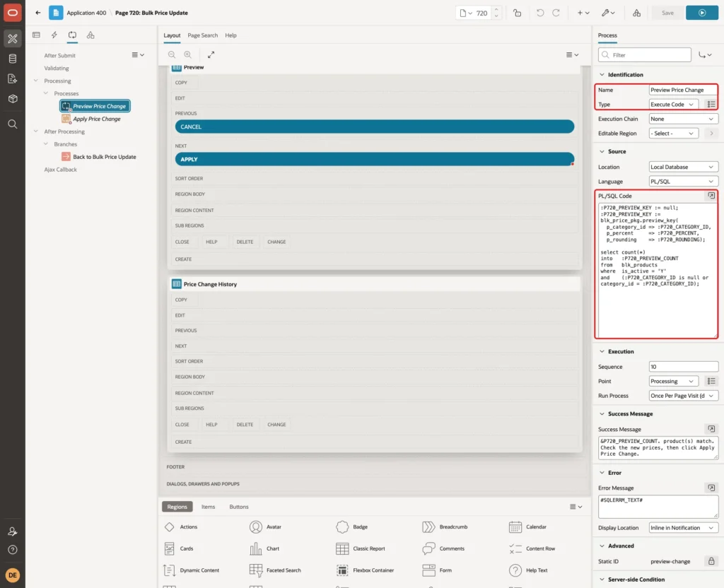Open Error Message code editor icon
The image size is (724, 588).
[711, 488]
